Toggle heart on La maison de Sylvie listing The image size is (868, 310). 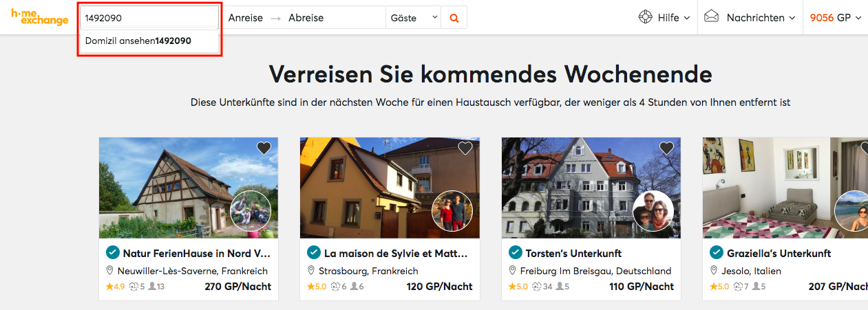465,148
